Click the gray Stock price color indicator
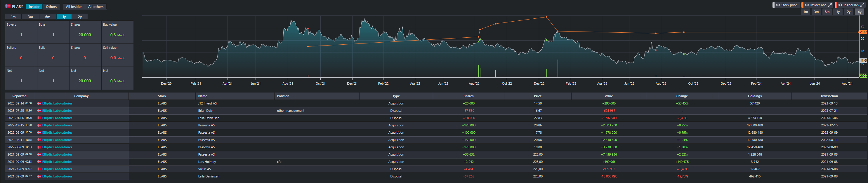Screen dimensions: 868x183 [774, 5]
